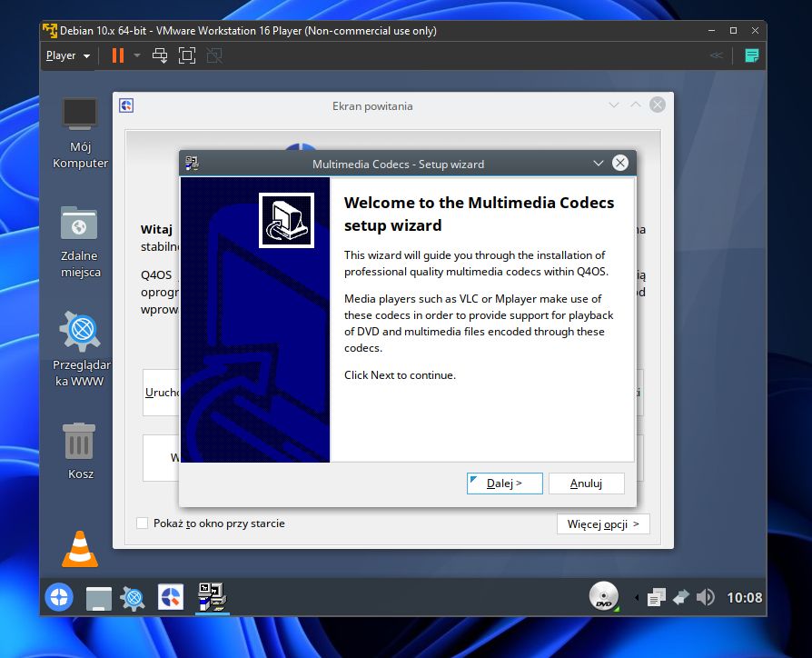Show desktop via taskbar panel icon
The image size is (812, 658).
(x=98, y=598)
